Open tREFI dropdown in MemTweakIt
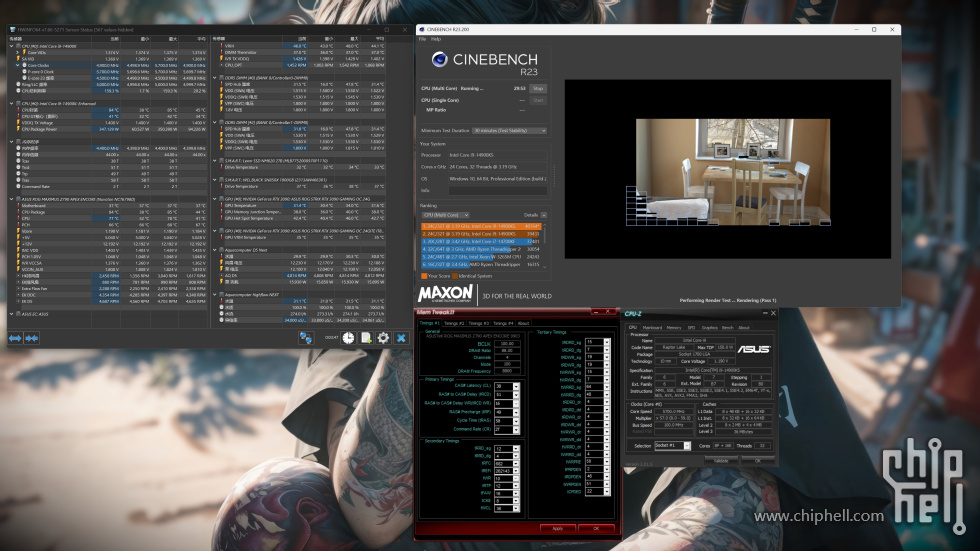The height and width of the screenshot is (551, 980). point(516,471)
